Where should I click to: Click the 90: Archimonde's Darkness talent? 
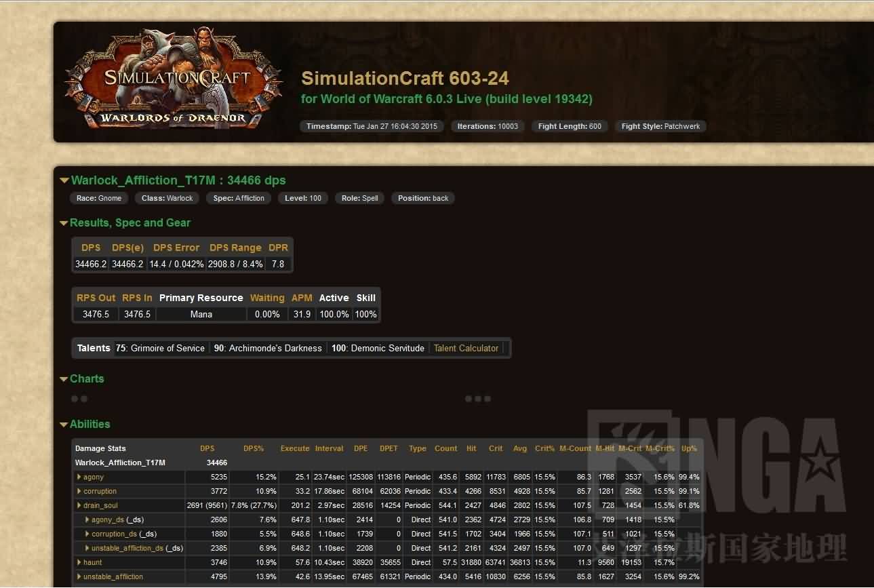click(268, 348)
